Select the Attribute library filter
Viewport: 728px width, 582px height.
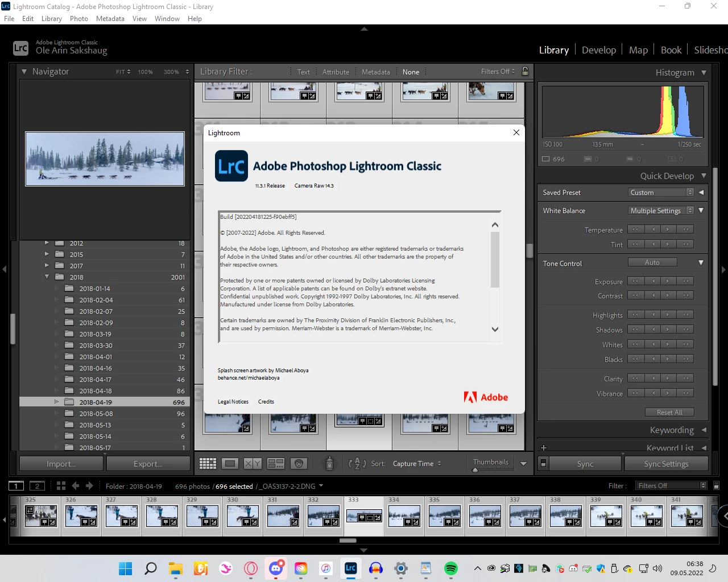click(x=336, y=72)
